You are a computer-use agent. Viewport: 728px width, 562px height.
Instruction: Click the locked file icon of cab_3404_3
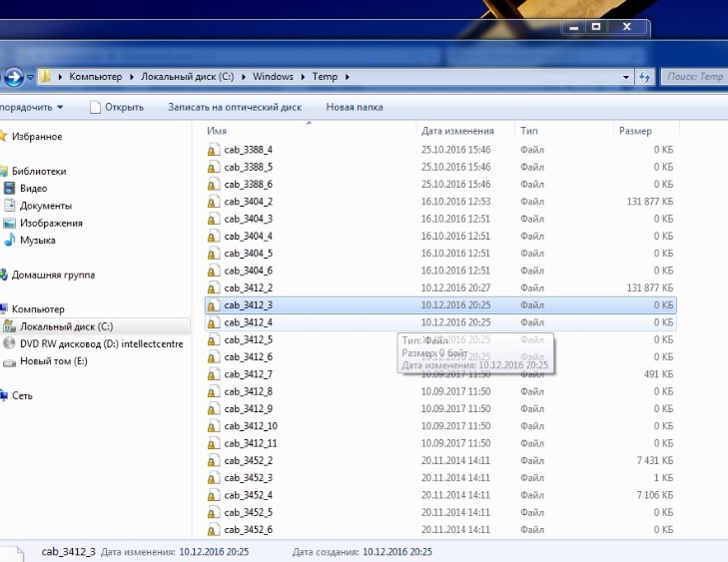click(x=213, y=219)
